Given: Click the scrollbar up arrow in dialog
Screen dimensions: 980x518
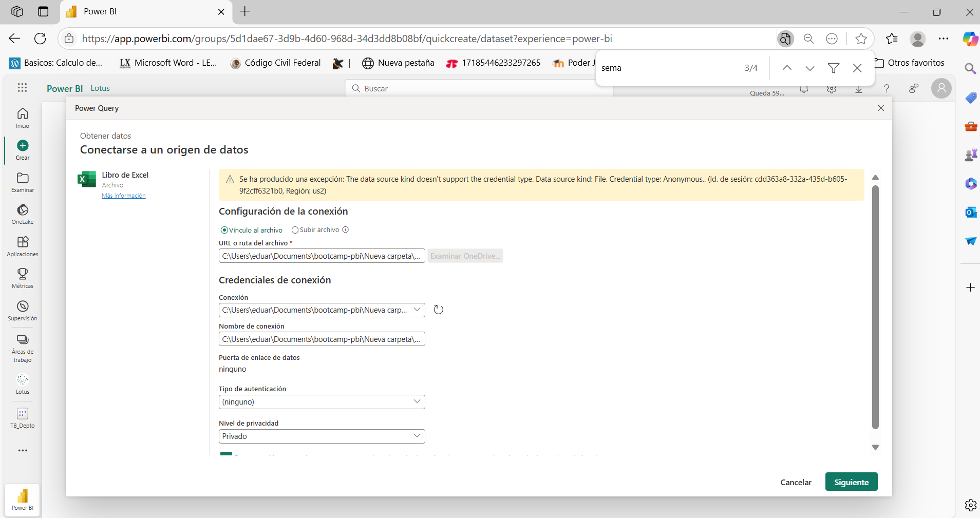Looking at the screenshot, I should tap(875, 178).
